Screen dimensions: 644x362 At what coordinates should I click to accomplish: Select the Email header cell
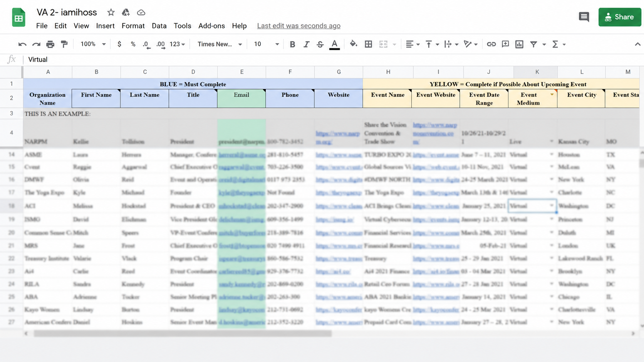click(241, 98)
